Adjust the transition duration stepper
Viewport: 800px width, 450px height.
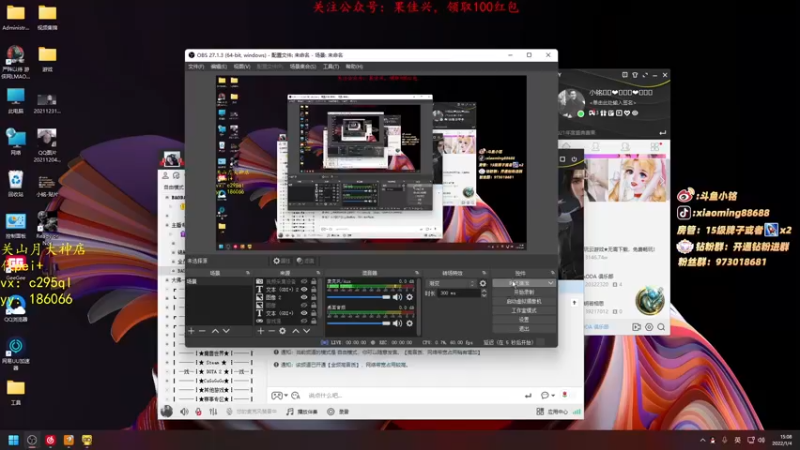[x=484, y=293]
